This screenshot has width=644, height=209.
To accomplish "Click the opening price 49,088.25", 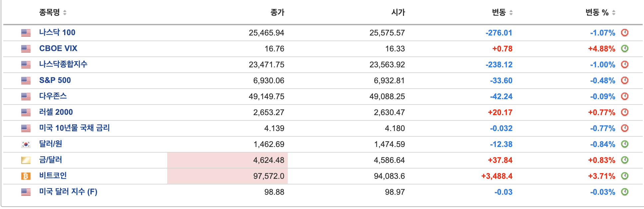I will click(x=387, y=97).
